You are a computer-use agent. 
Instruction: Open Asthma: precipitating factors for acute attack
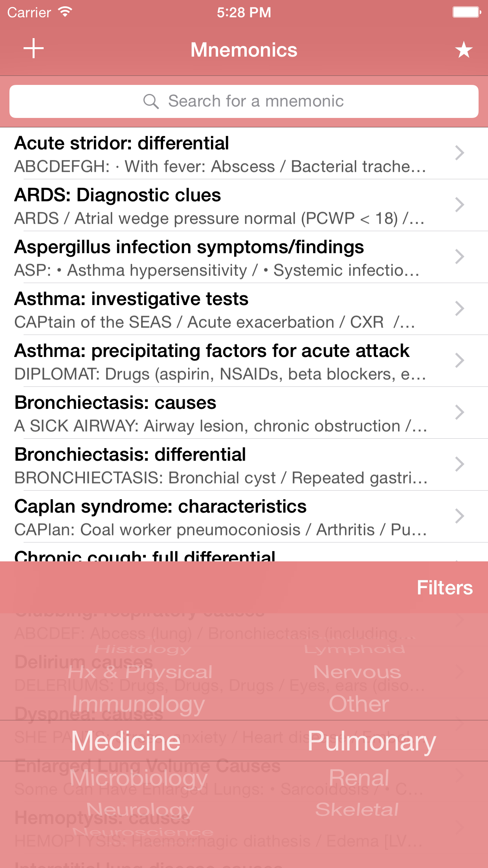(220, 361)
